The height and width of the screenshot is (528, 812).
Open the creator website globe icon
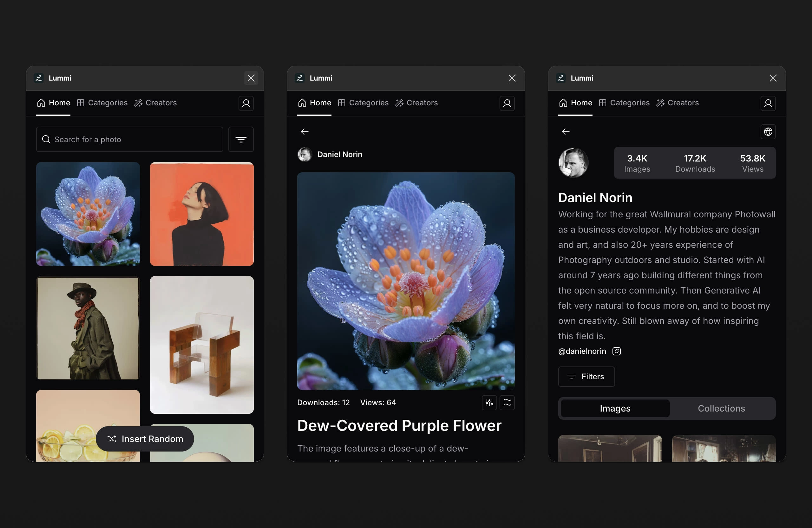[768, 132]
